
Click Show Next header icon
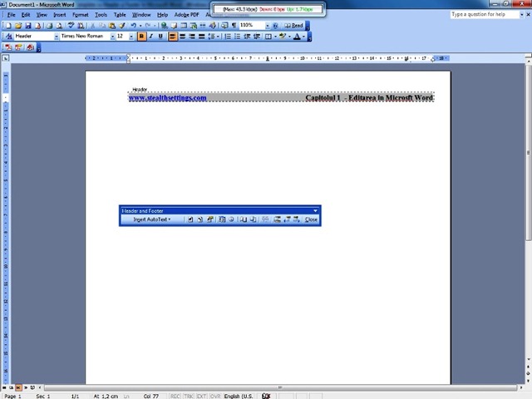pyautogui.click(x=297, y=219)
